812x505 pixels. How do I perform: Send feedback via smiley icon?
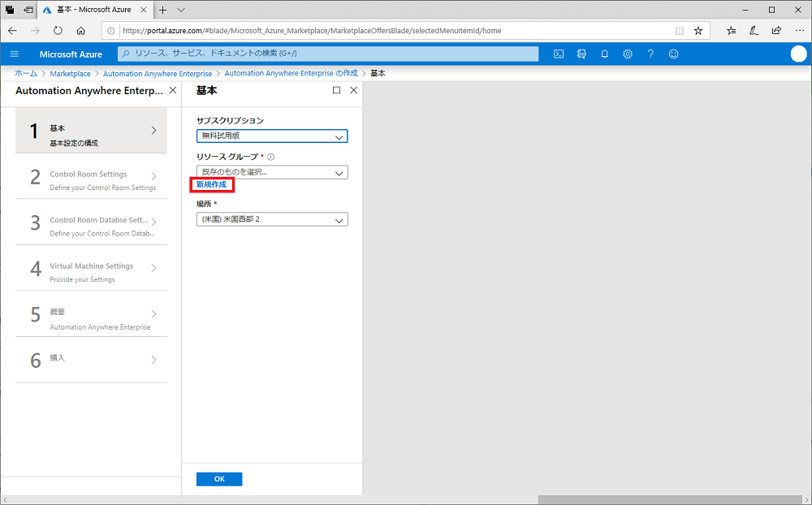pyautogui.click(x=673, y=54)
